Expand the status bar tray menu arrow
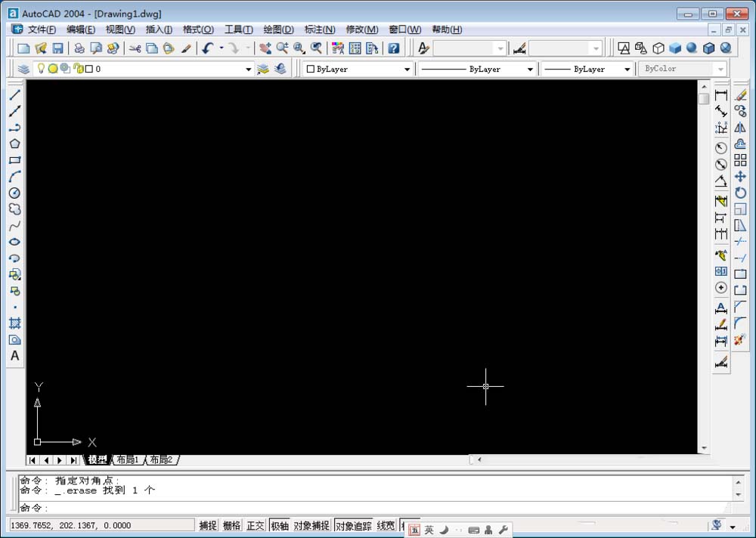 point(733,526)
